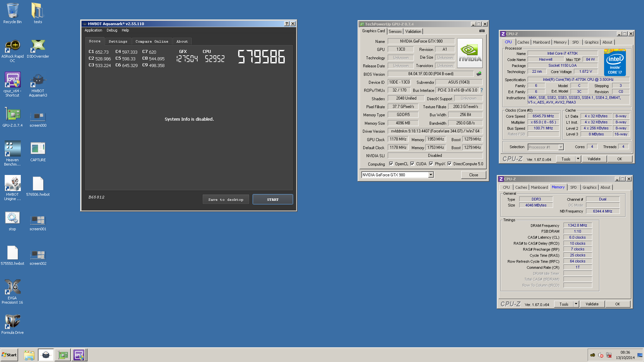Screen dimensions: 644x362
Task: Click Aquamark3 title bar help question mark
Action: point(286,24)
